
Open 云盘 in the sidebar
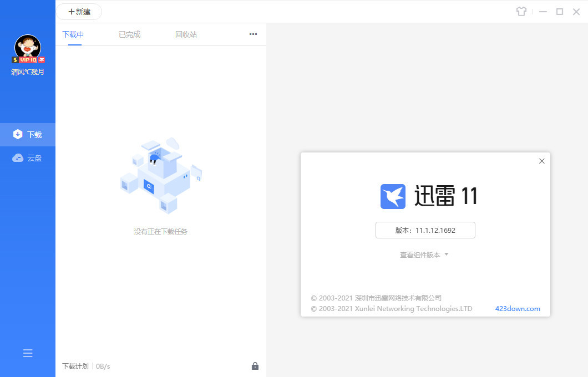(x=28, y=158)
